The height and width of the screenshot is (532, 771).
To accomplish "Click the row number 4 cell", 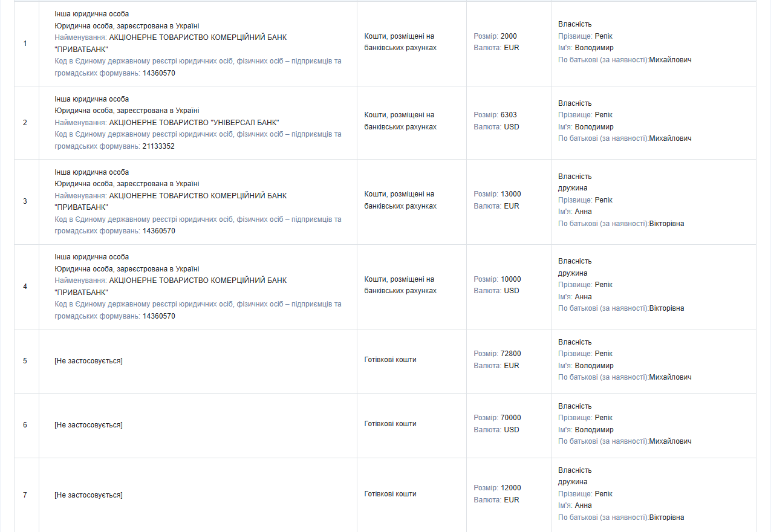I will [25, 287].
